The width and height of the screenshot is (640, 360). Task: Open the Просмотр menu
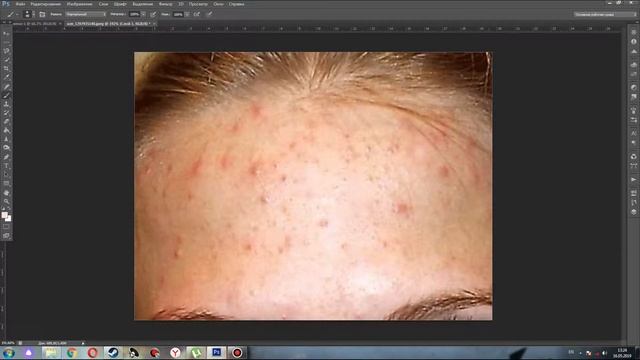(198, 4)
